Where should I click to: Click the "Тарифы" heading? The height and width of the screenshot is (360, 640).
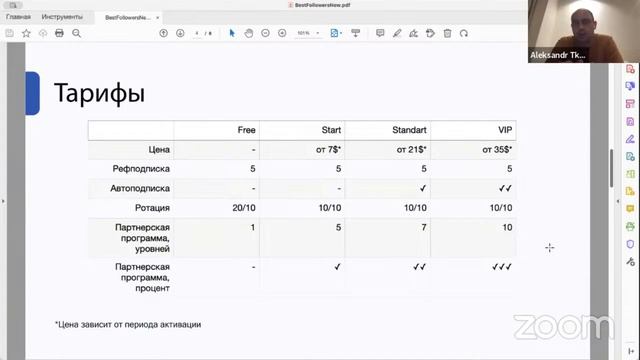(99, 93)
